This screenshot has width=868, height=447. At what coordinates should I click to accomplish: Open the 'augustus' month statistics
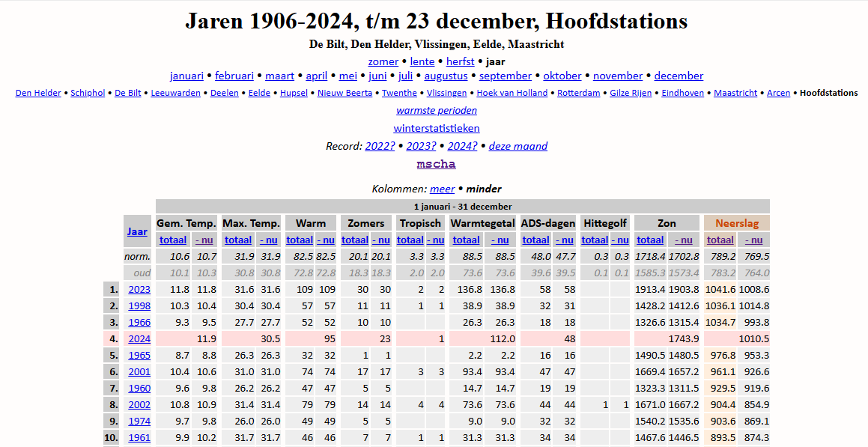pos(446,76)
